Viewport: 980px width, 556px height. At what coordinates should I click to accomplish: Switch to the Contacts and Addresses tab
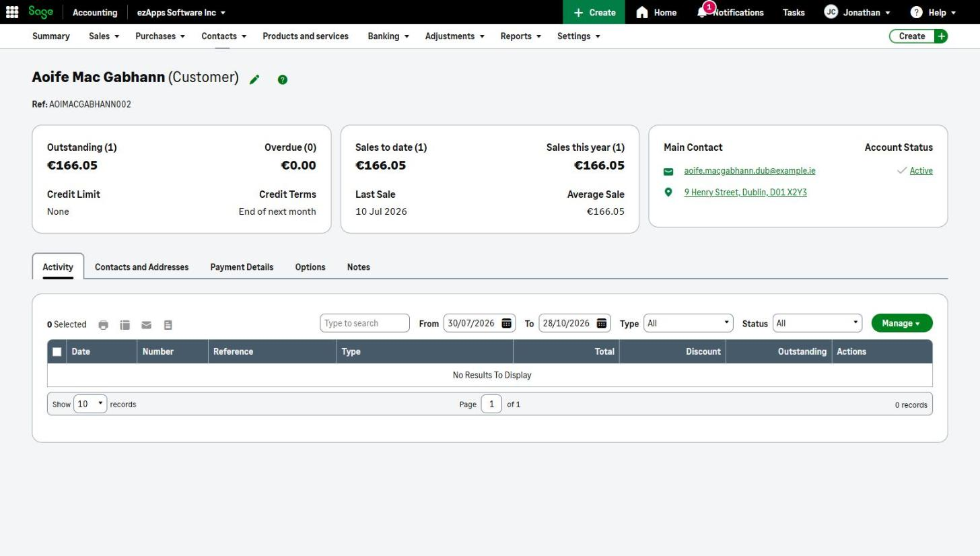[x=141, y=267]
